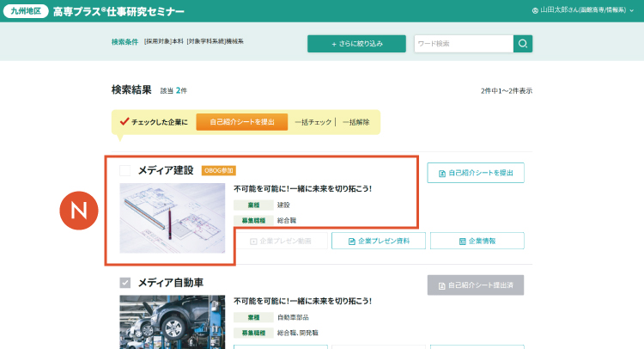Expand さらに絞り込み filter options
The image size is (644, 349).
356,44
